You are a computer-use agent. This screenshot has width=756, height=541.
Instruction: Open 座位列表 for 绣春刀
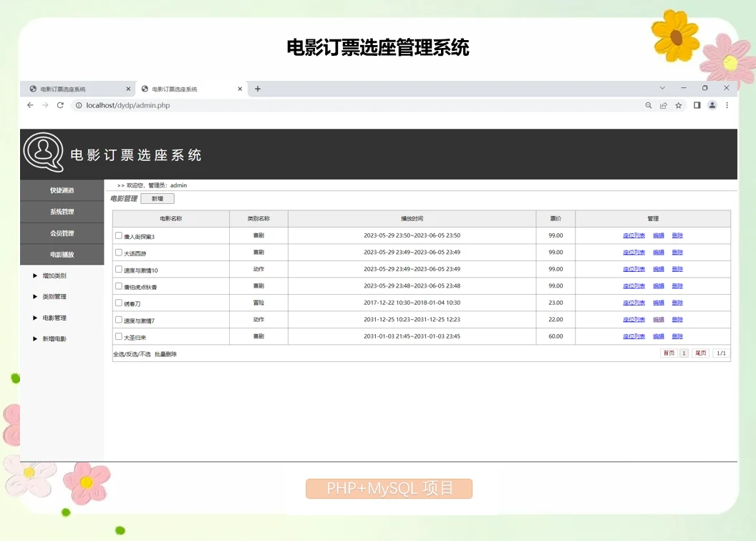coord(633,302)
